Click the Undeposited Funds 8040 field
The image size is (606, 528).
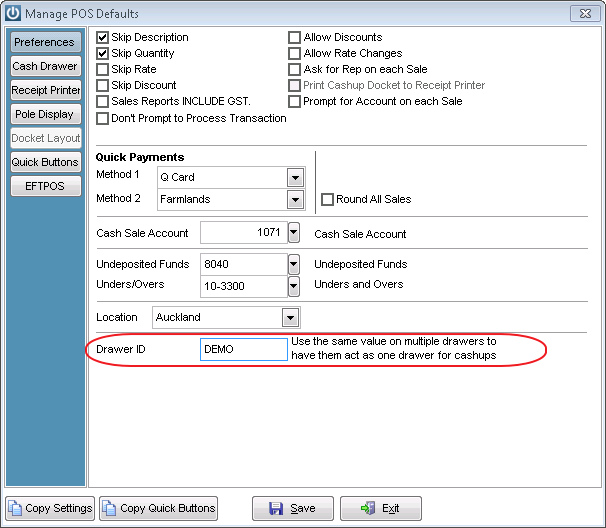[x=244, y=264]
